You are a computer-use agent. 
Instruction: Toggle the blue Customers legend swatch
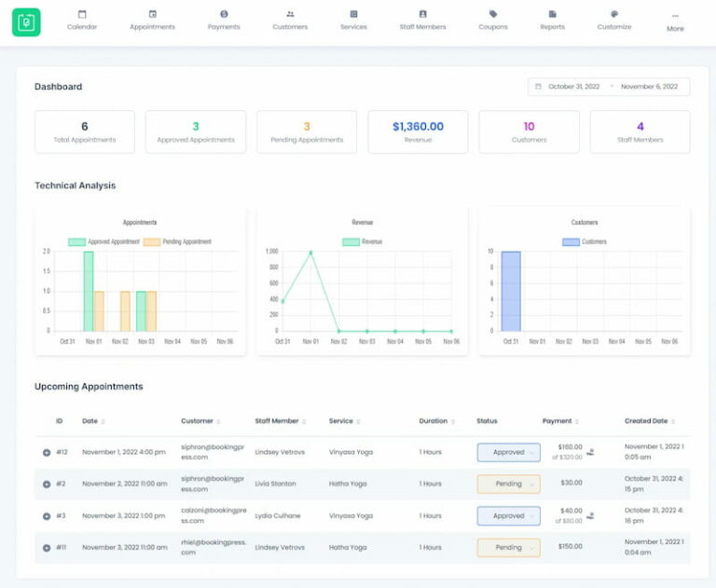pos(571,242)
